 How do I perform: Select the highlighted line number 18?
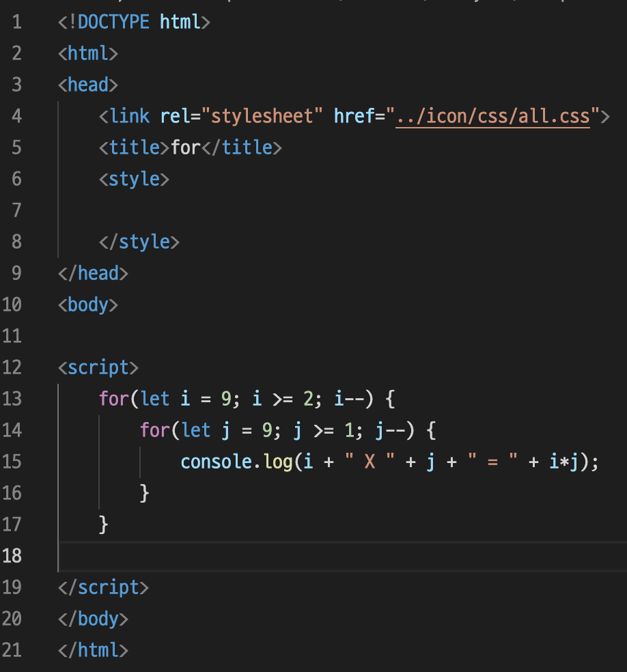pyautogui.click(x=12, y=556)
